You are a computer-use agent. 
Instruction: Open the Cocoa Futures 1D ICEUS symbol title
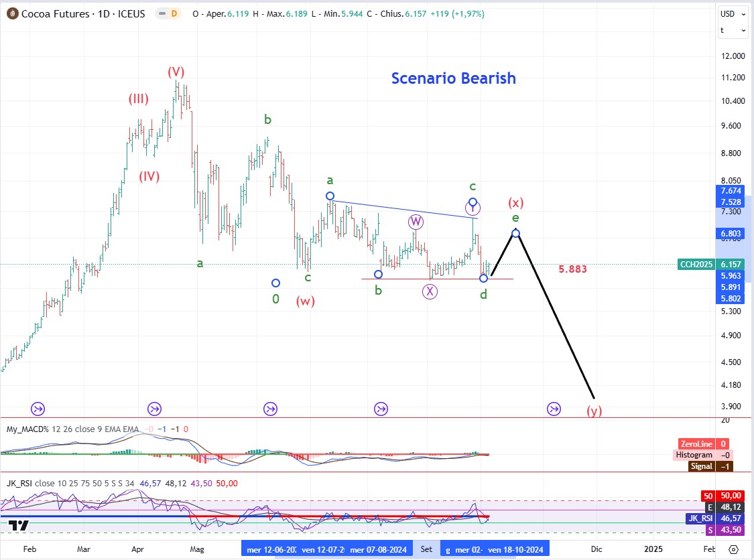[83, 14]
